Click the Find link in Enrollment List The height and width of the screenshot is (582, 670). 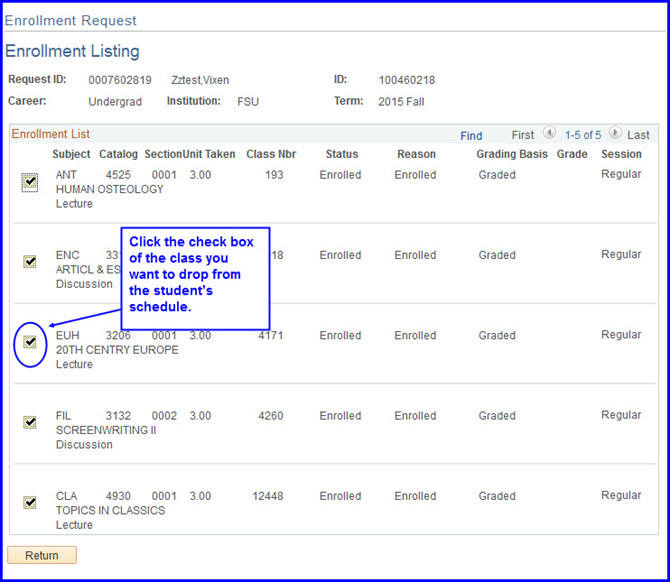[x=471, y=135]
